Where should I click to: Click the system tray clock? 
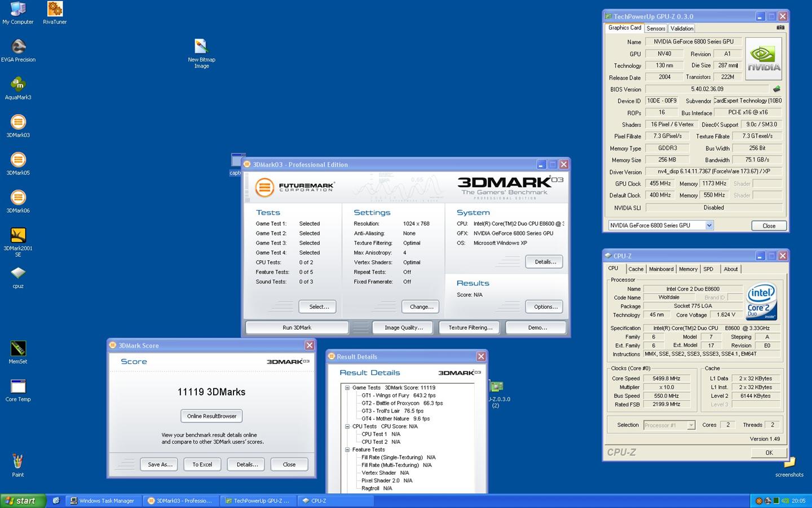pyautogui.click(x=798, y=501)
